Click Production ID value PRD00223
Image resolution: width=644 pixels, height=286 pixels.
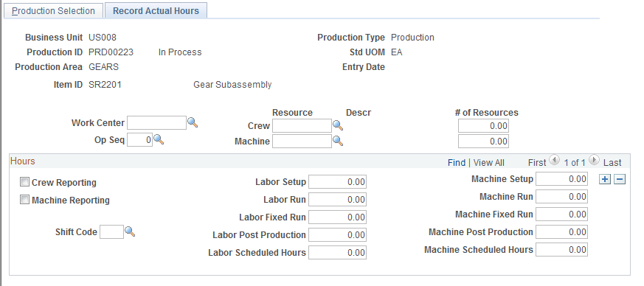tap(111, 52)
